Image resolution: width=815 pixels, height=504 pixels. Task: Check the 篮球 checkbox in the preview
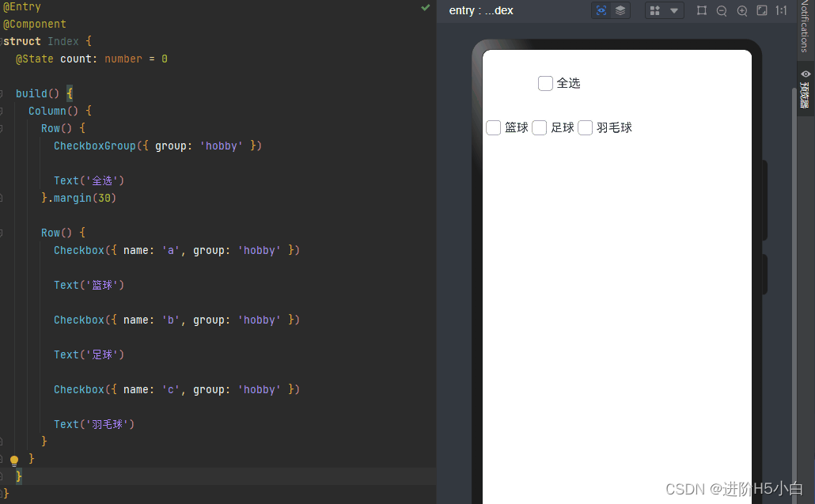(493, 127)
